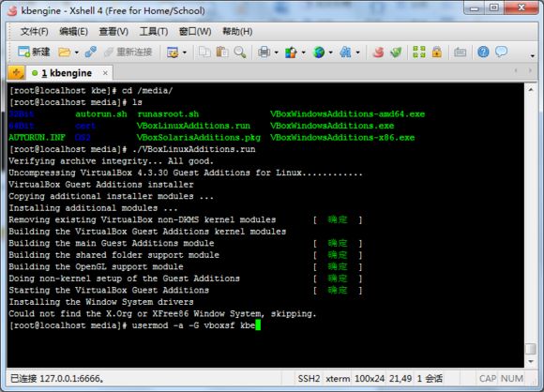Expand the Print dropdown arrow
The width and height of the screenshot is (544, 392).
(277, 53)
